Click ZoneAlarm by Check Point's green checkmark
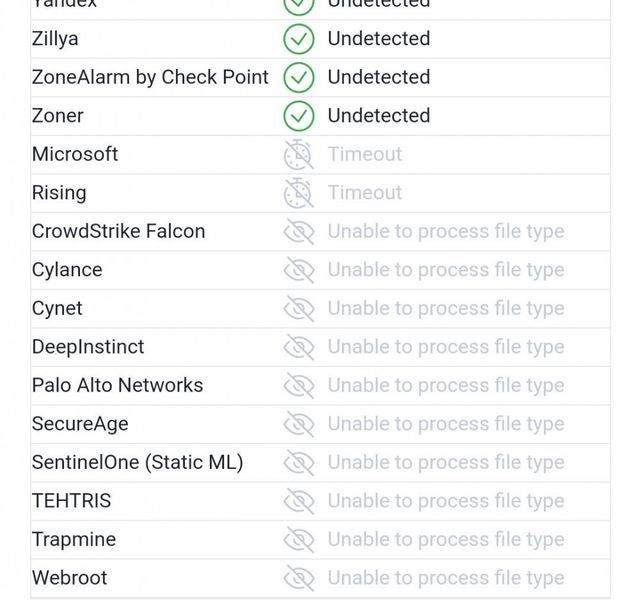This screenshot has height=605, width=640. click(298, 77)
